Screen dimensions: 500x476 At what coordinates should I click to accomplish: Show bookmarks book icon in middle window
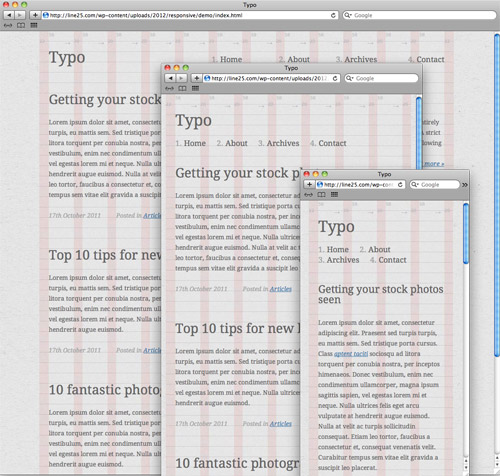click(182, 88)
